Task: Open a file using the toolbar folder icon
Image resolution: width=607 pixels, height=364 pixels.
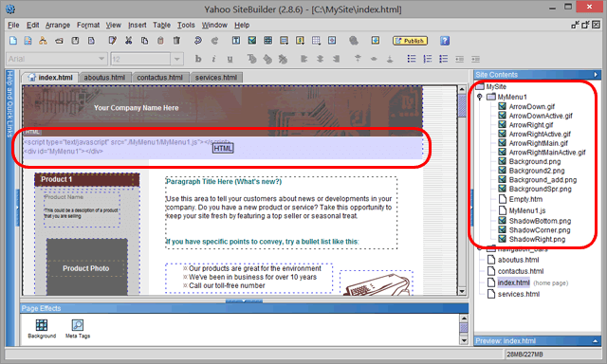Action: [x=59, y=41]
